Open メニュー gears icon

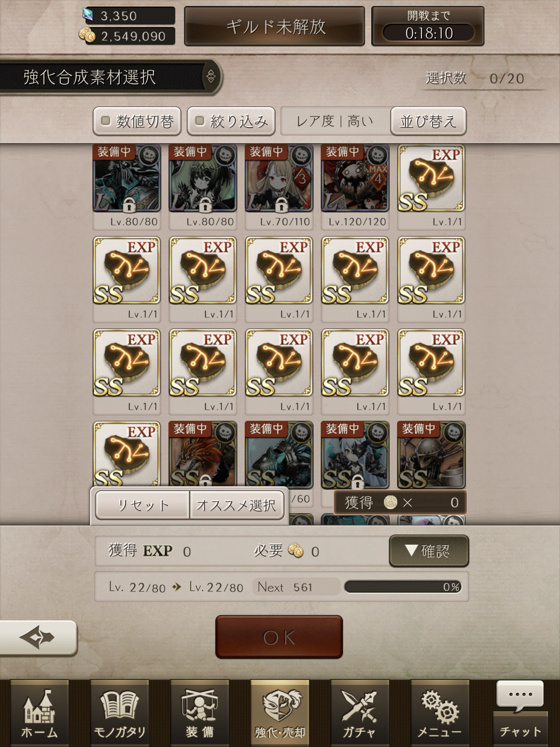(x=440, y=713)
